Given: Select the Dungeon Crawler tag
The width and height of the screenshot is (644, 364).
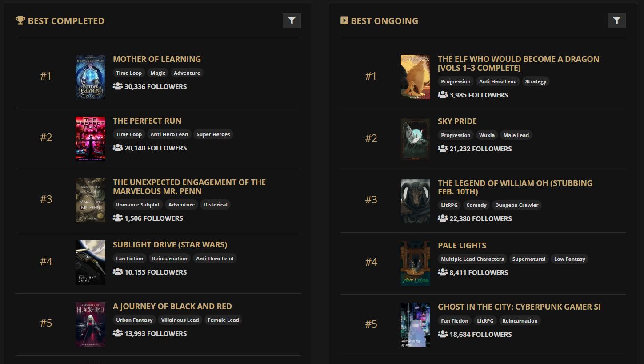Looking at the screenshot, I should (516, 205).
